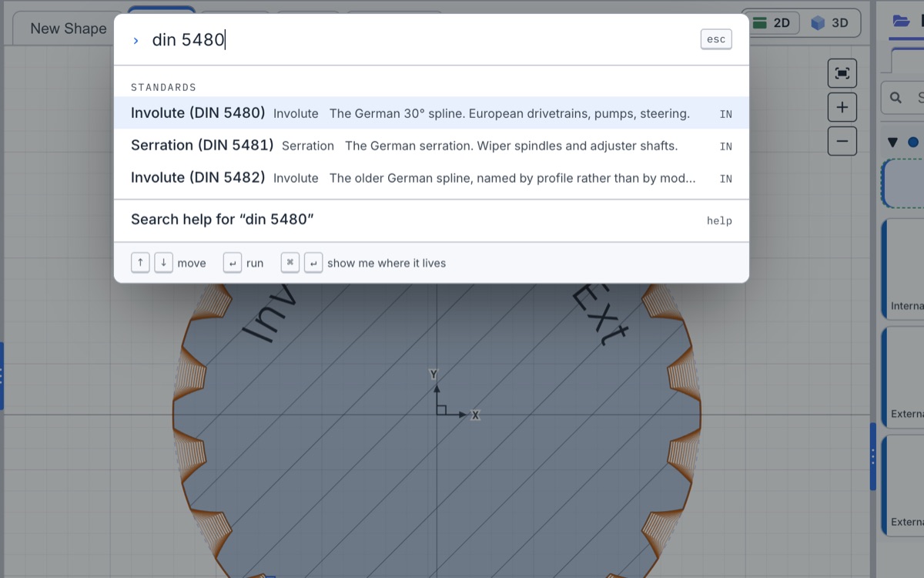Open the folder icon tab in right panel
This screenshot has height=578, width=924.
coord(901,22)
